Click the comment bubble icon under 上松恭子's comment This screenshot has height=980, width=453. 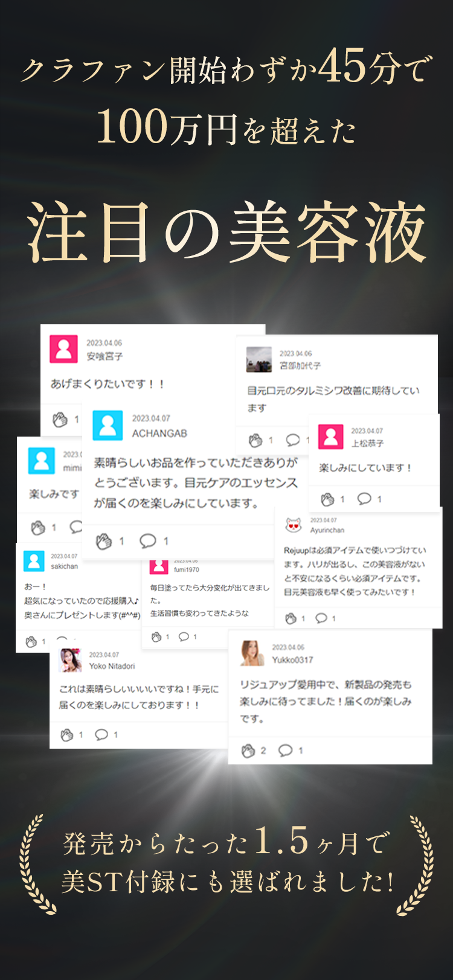coord(364,499)
